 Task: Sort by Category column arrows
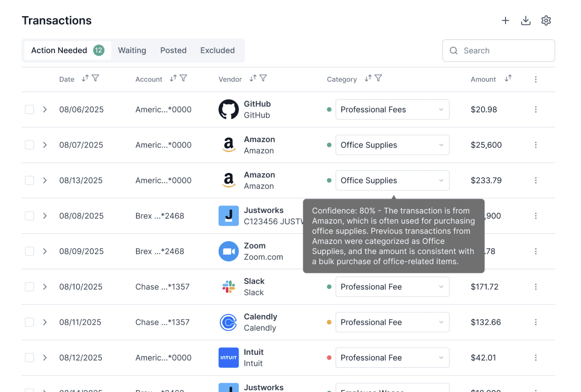coord(368,79)
